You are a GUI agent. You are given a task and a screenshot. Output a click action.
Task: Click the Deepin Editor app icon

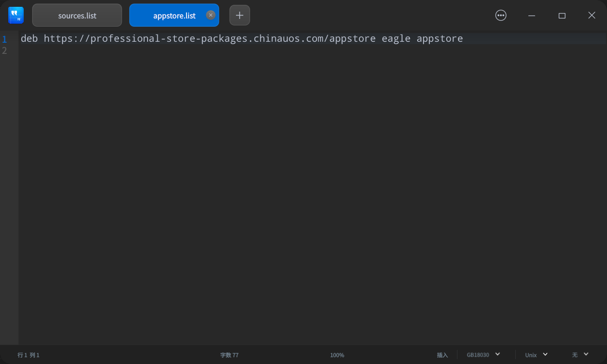point(16,15)
